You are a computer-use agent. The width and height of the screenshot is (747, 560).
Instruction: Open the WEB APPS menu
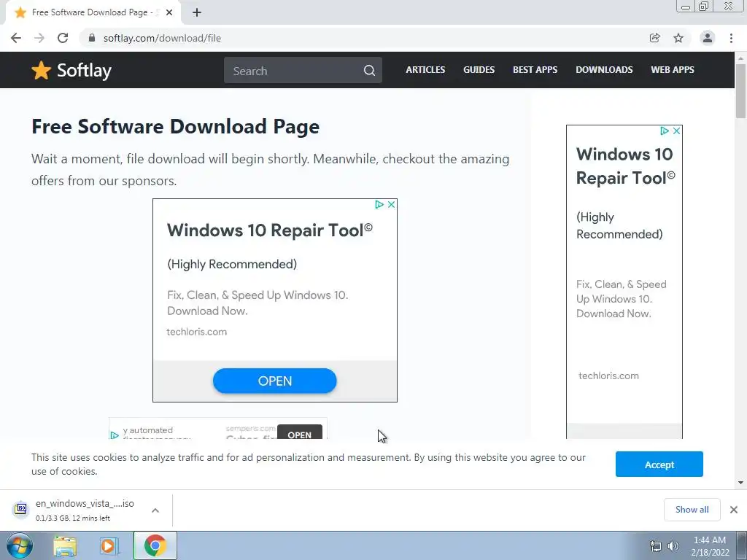pyautogui.click(x=672, y=70)
